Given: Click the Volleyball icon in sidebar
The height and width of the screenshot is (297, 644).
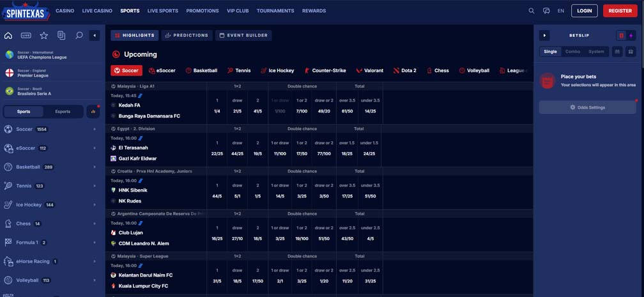Looking at the screenshot, I should (x=8, y=280).
